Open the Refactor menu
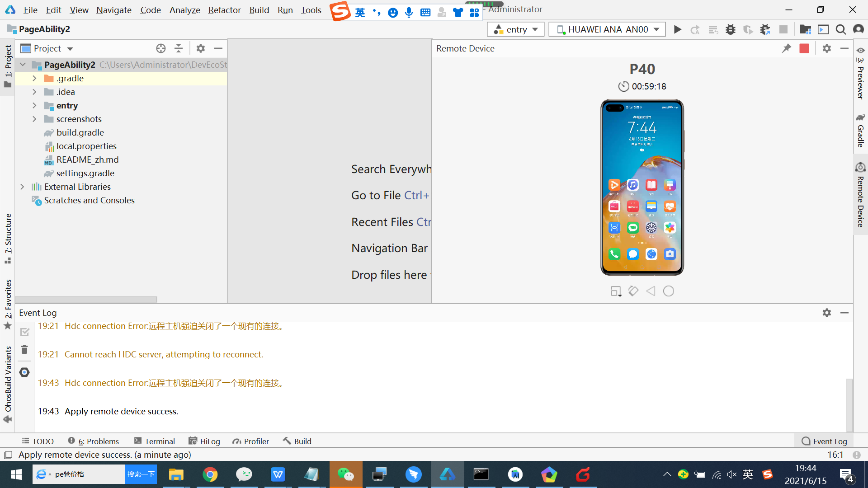Screen dimensions: 868x488 click(x=224, y=10)
